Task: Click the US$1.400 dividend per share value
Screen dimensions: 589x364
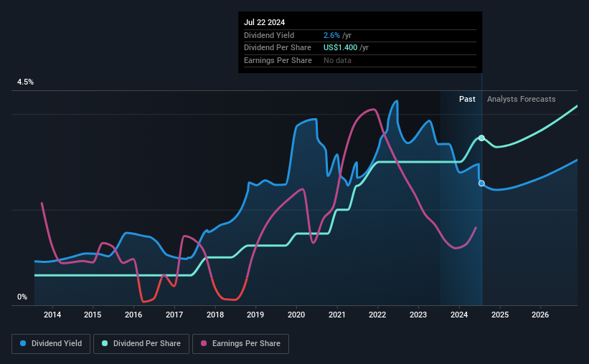Action: pyautogui.click(x=340, y=48)
